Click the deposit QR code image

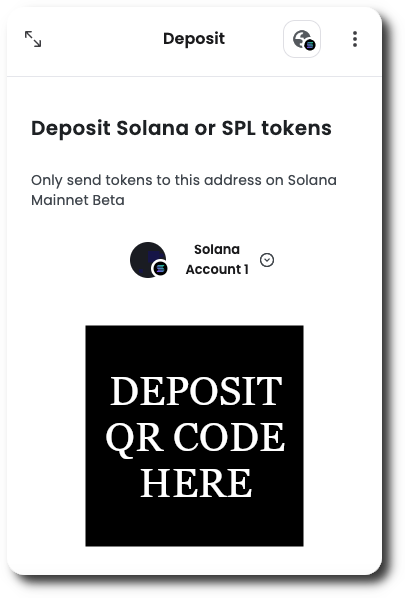(x=194, y=436)
